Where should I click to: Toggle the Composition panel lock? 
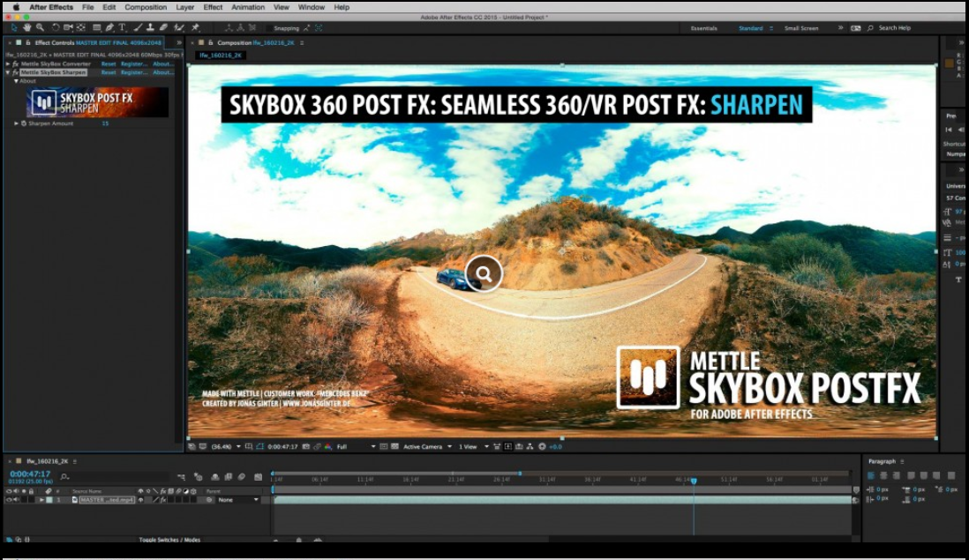211,42
